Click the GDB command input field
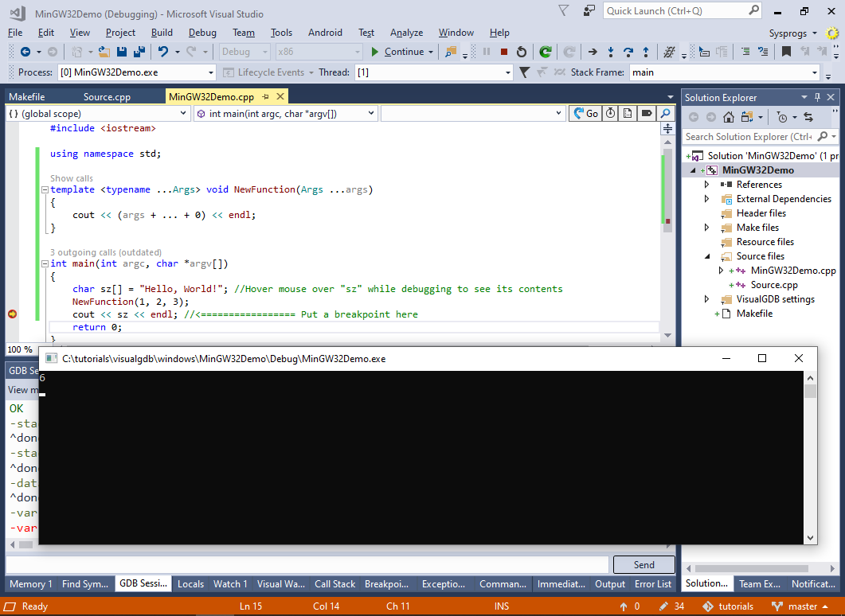845x616 pixels. tap(307, 564)
